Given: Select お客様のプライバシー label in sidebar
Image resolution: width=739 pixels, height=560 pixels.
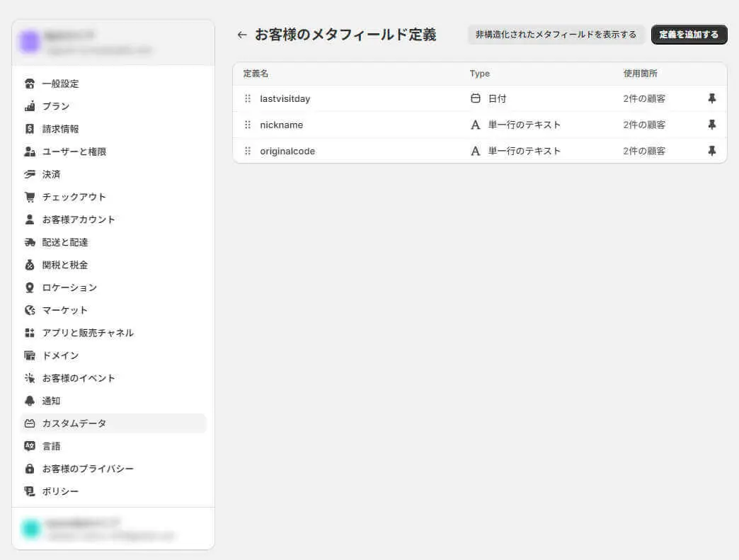Looking at the screenshot, I should coord(88,469).
